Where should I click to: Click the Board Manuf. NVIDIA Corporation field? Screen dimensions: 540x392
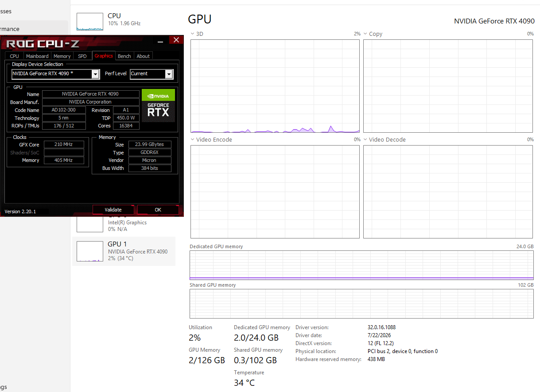(90, 102)
